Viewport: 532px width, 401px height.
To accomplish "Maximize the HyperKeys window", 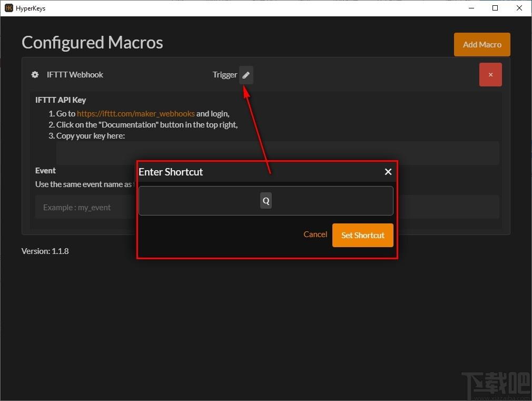I will pos(495,8).
